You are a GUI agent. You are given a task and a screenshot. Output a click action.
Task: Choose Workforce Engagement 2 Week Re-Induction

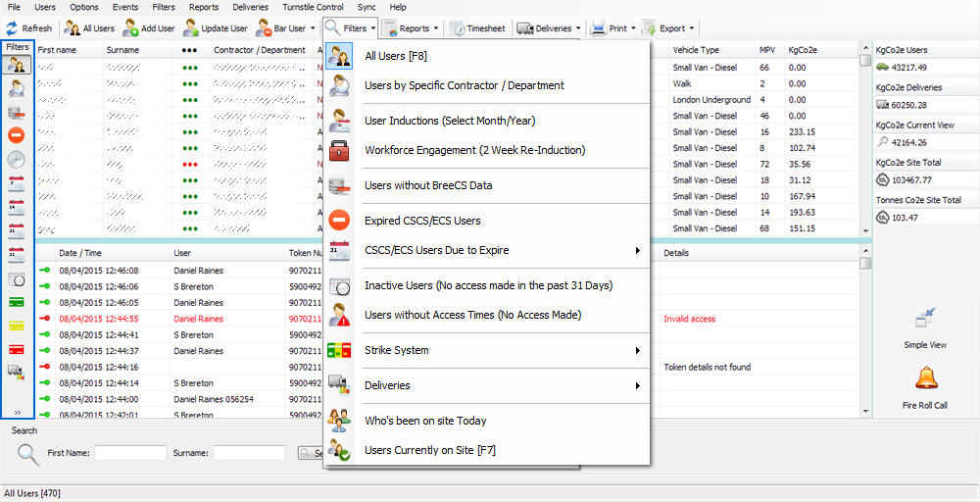click(474, 150)
